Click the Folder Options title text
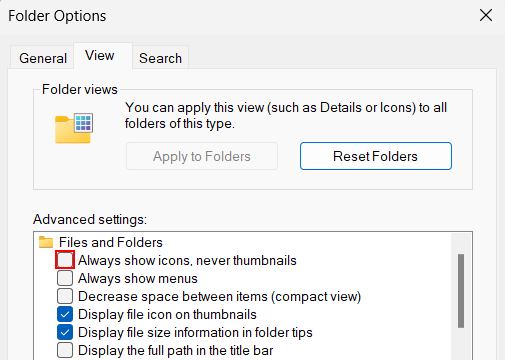 click(57, 16)
